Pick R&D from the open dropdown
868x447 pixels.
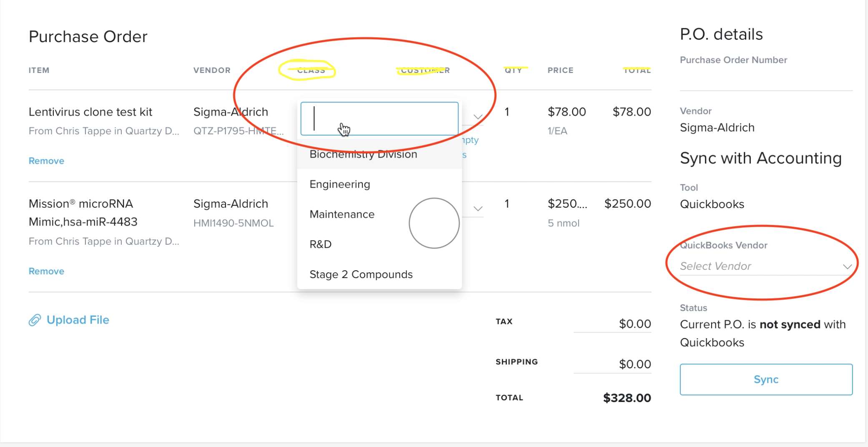pyautogui.click(x=320, y=244)
